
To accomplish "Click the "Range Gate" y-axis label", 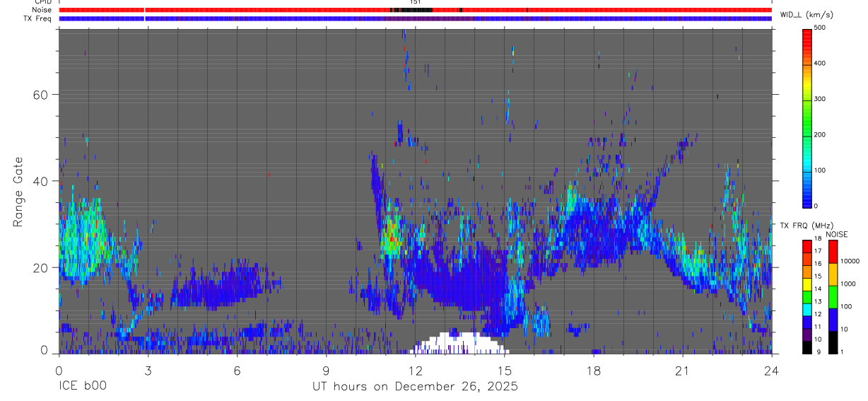I will coord(20,192).
